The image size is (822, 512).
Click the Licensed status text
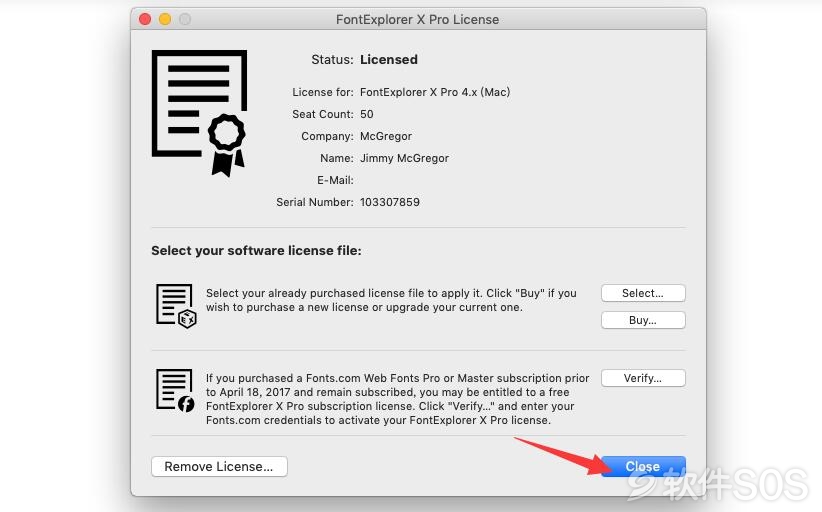(x=389, y=60)
